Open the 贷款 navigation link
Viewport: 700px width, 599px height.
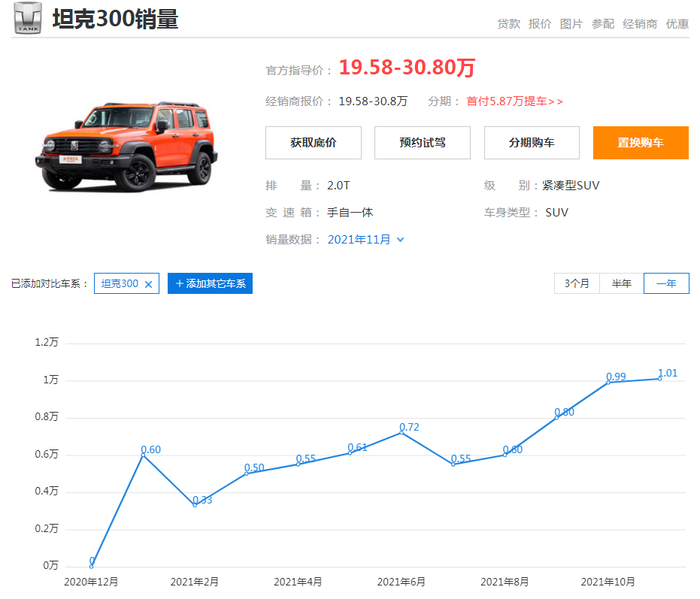(x=508, y=23)
